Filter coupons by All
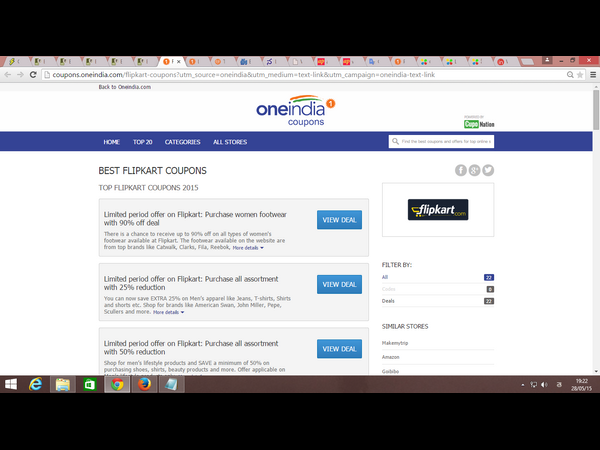 tap(387, 277)
